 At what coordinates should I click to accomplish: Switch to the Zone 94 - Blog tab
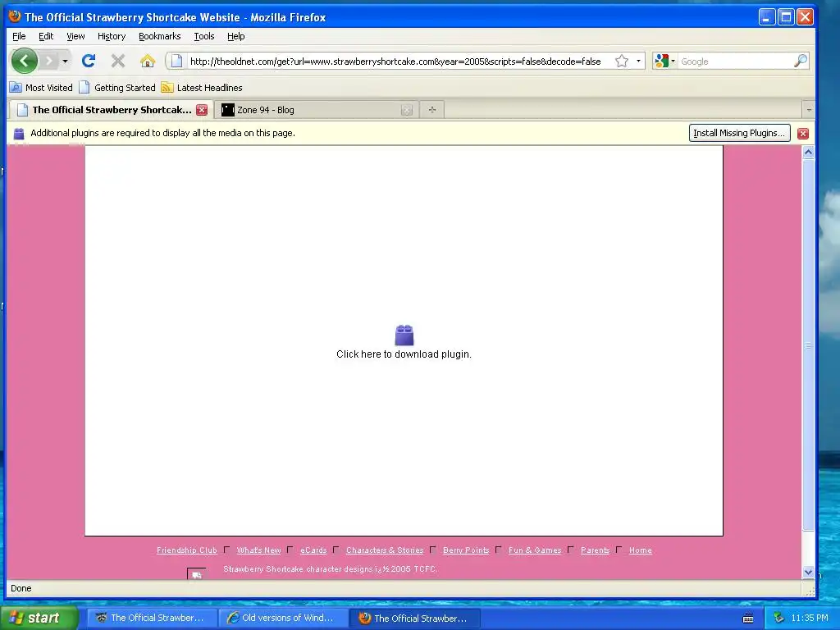click(311, 110)
